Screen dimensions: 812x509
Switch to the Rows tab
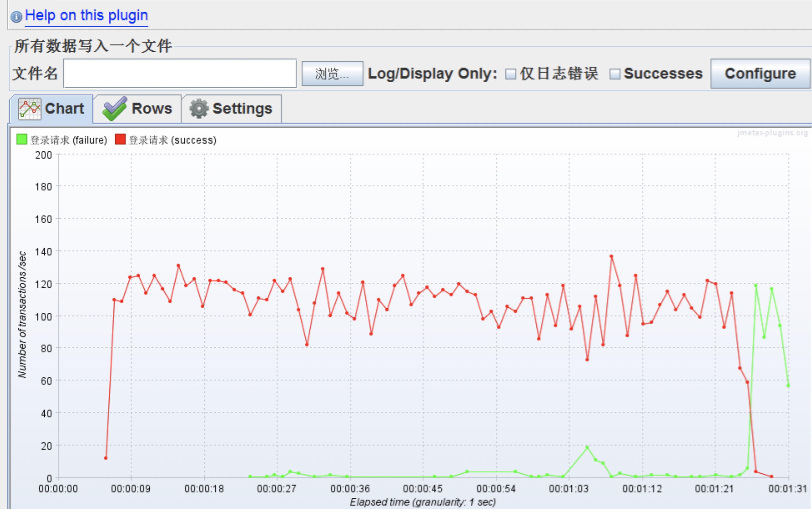(151, 109)
